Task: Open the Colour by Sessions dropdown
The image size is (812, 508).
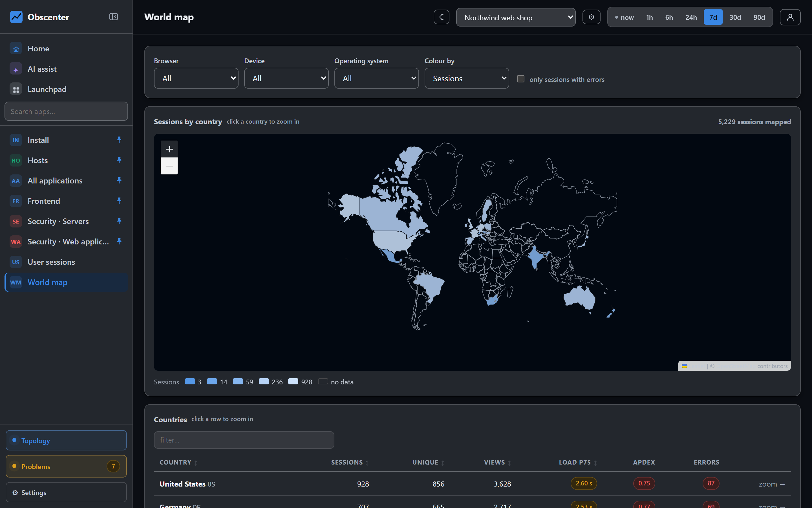Action: click(x=467, y=78)
